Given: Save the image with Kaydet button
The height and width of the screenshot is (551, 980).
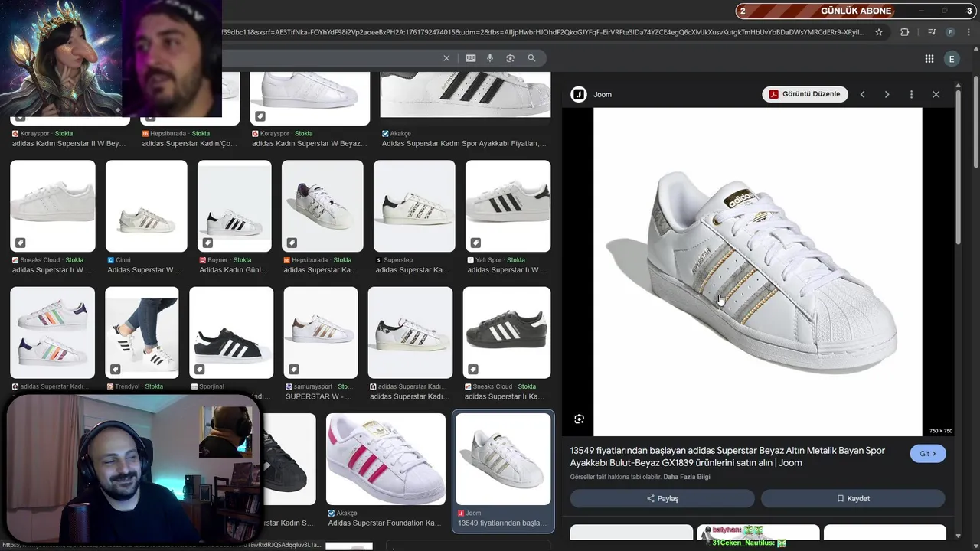Looking at the screenshot, I should pos(853,498).
